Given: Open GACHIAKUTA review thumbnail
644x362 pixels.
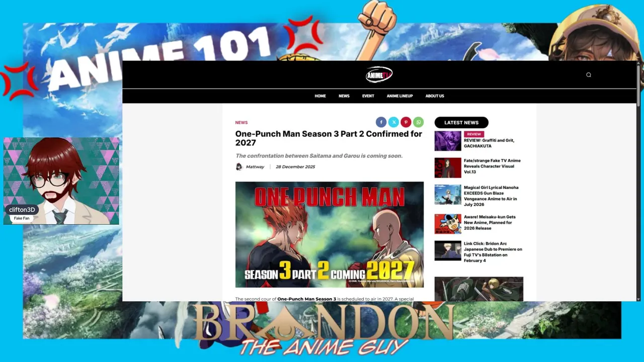Looking at the screenshot, I should 448,141.
